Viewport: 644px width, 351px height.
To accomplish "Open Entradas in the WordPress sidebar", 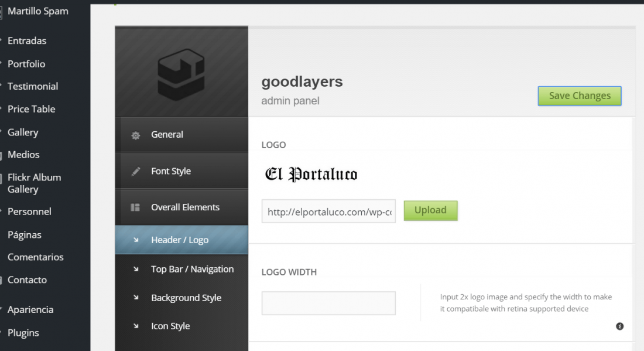I will (x=27, y=40).
